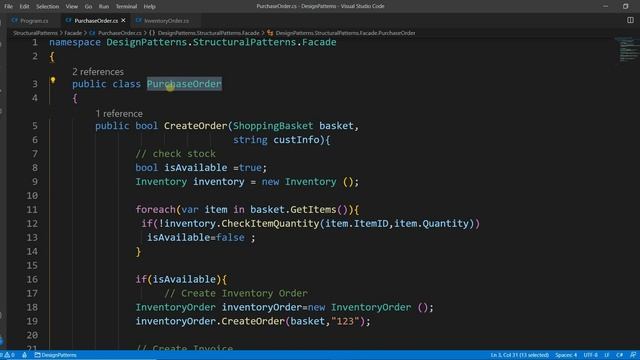Click 'if(isAvailable)' statement on line 16
Viewport: 640px width, 360px height.
click(x=178, y=280)
